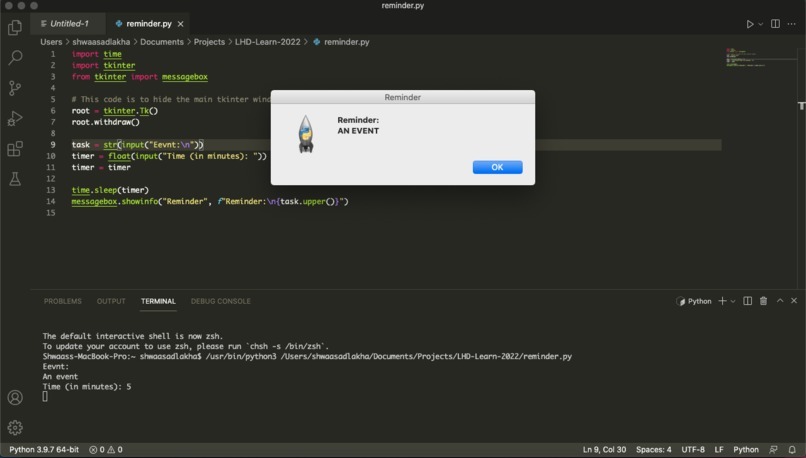Image resolution: width=806 pixels, height=458 pixels.
Task: Click reminder.py in breadcrumb
Action: tap(346, 42)
